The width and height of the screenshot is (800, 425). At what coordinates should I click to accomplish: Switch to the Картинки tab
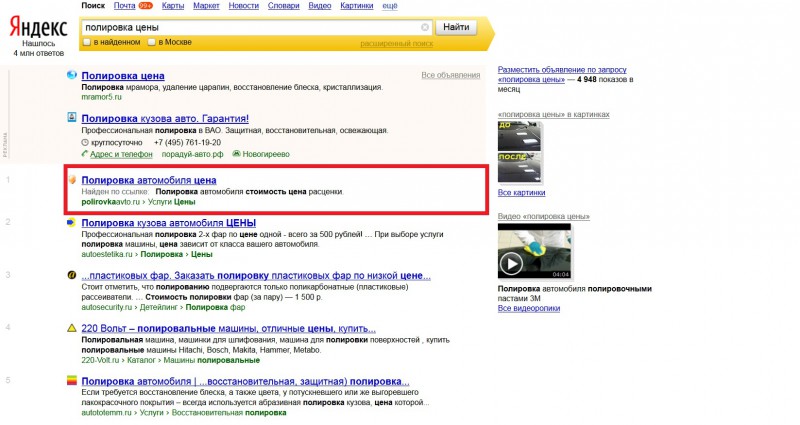point(357,6)
